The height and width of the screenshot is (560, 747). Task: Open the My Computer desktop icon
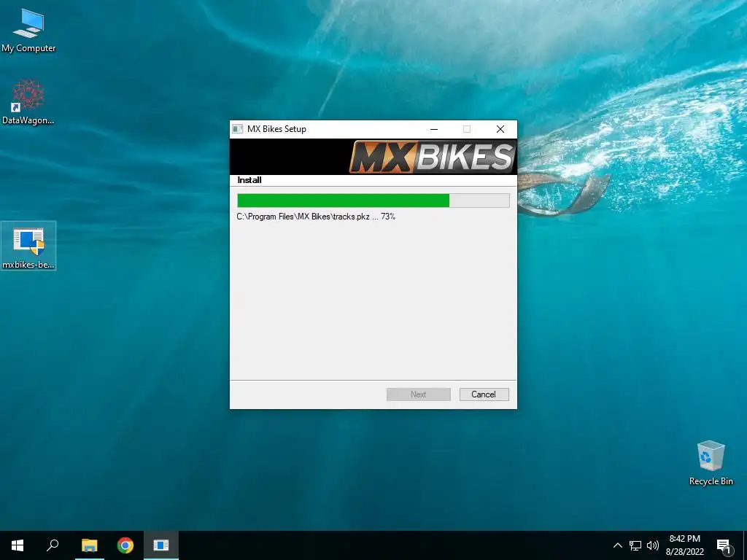[28, 31]
